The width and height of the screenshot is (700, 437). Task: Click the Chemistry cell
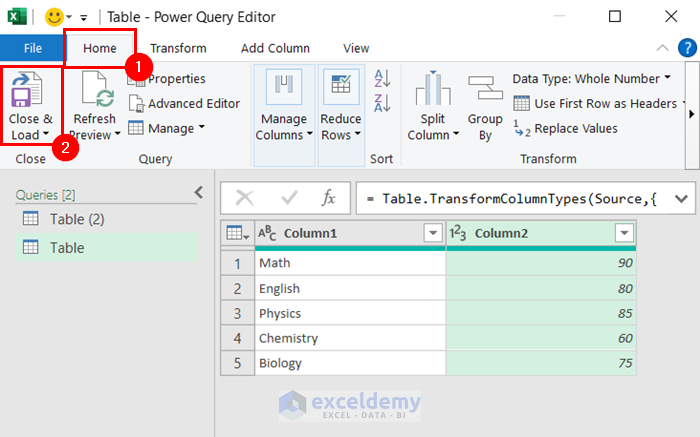pyautogui.click(x=350, y=338)
